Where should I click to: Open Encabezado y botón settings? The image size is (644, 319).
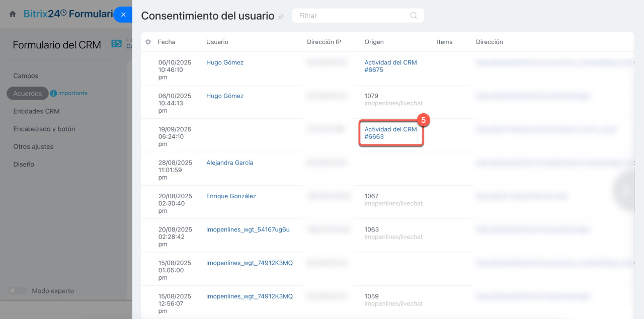(x=44, y=129)
